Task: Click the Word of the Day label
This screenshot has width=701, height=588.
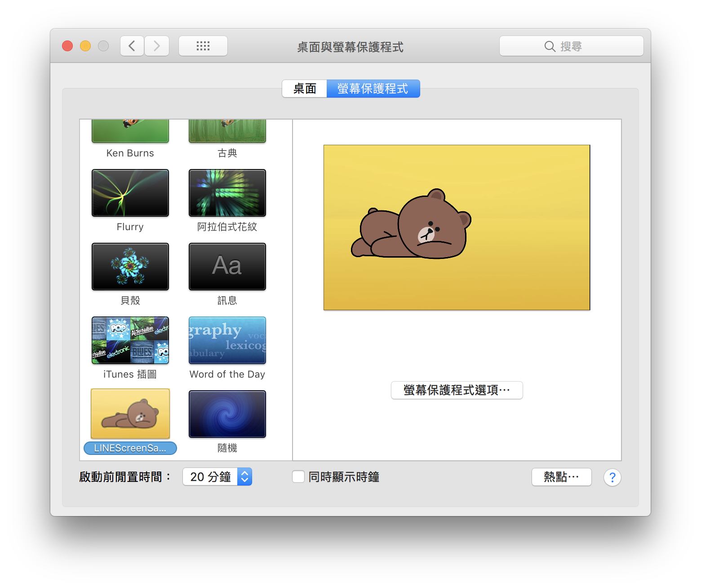Action: tap(227, 374)
